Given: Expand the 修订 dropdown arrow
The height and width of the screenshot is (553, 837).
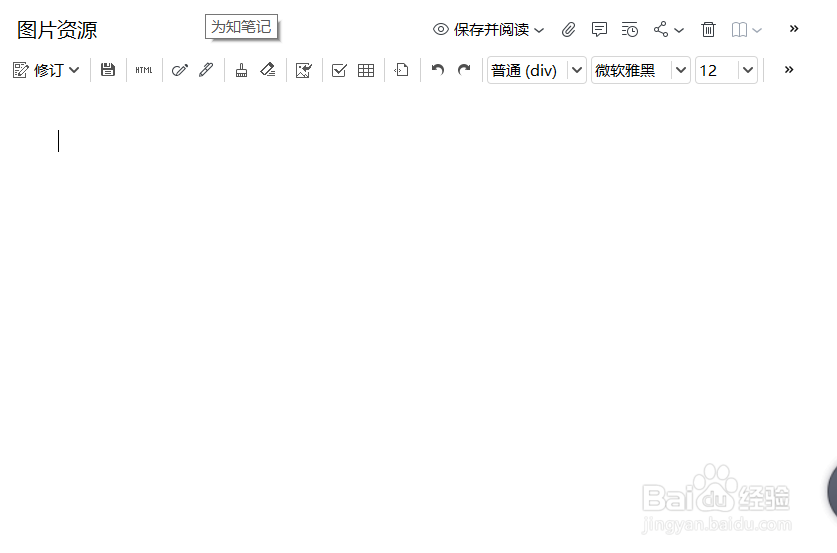Looking at the screenshot, I should click(74, 70).
